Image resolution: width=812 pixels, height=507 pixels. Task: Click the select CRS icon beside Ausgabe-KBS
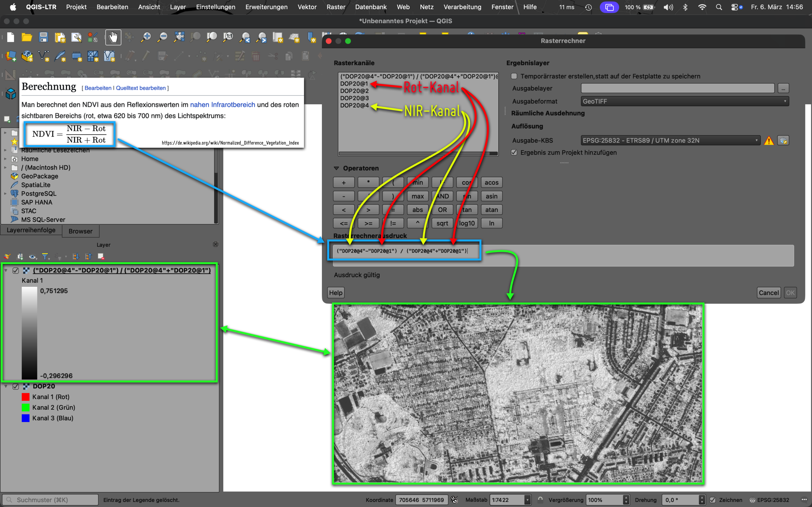pyautogui.click(x=783, y=140)
